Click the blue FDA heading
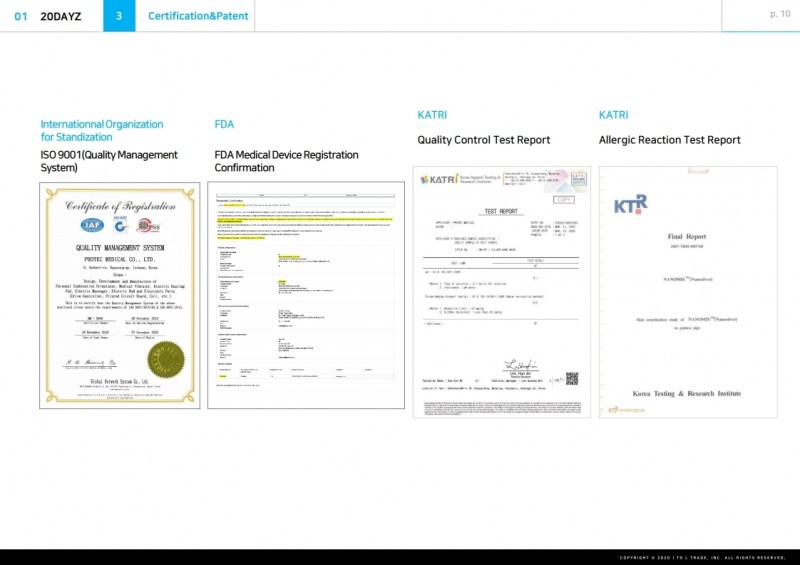800x565 pixels. (224, 124)
